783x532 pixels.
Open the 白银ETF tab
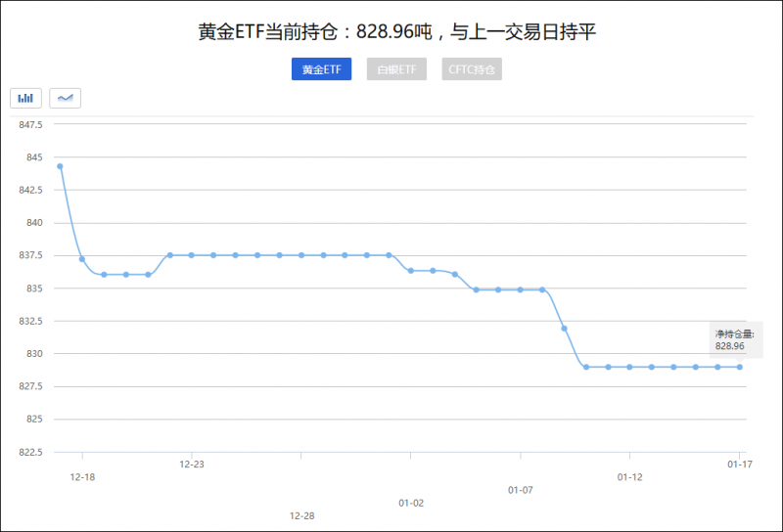click(396, 68)
